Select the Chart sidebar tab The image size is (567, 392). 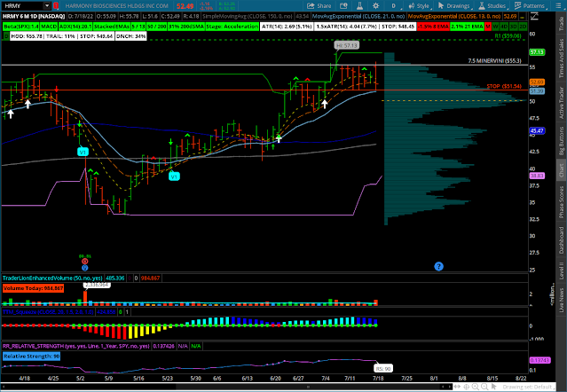tap(561, 171)
